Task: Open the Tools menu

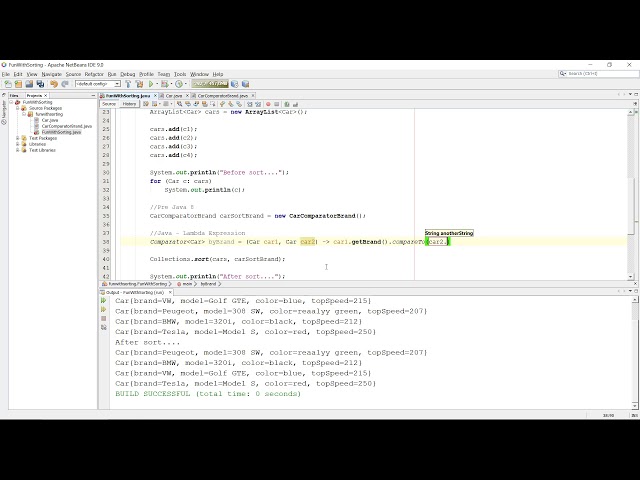Action: pyautogui.click(x=180, y=74)
